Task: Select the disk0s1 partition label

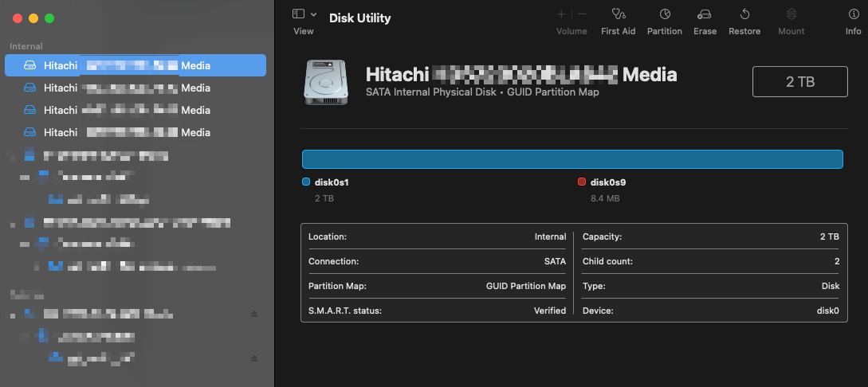Action: [332, 182]
